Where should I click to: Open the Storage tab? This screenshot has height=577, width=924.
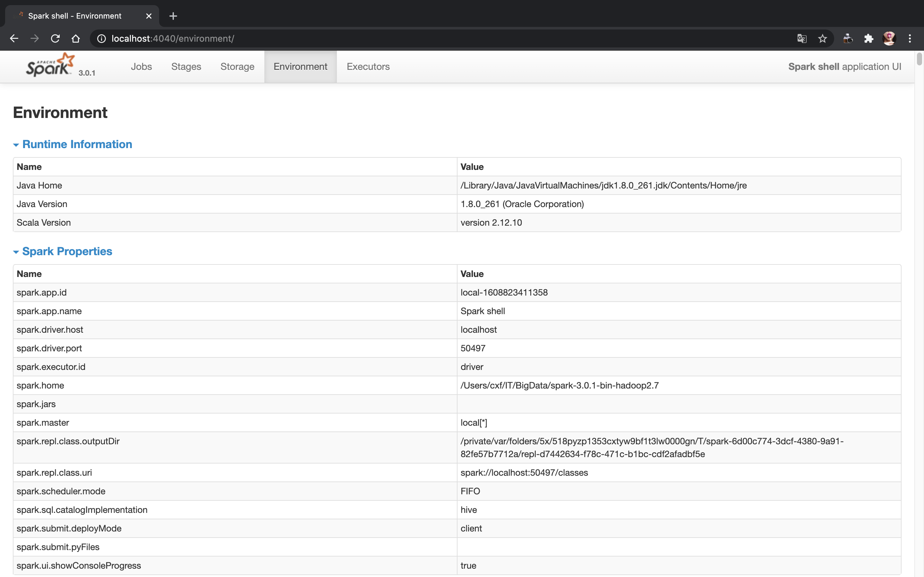237,67
